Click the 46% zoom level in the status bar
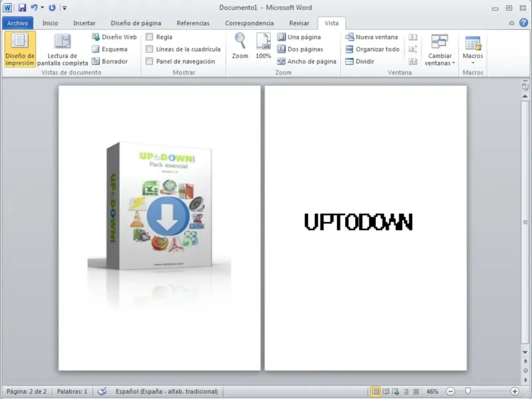The image size is (532, 399). (432, 392)
